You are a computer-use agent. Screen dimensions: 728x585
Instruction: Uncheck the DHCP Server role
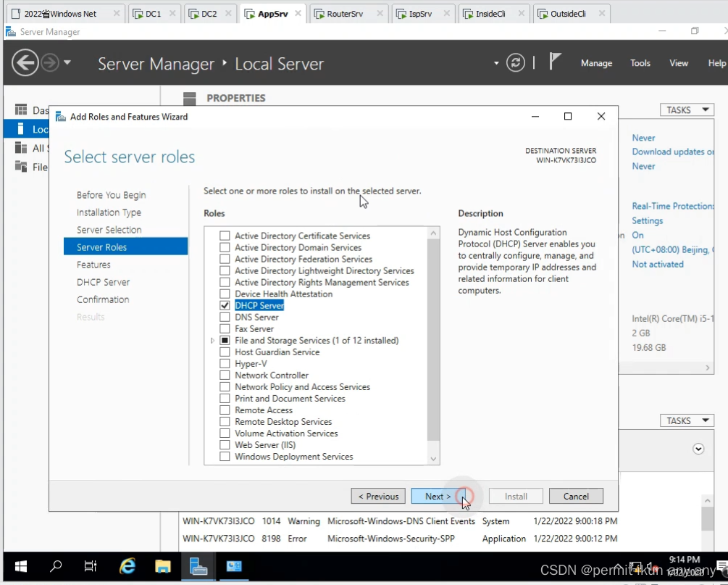[x=225, y=305]
